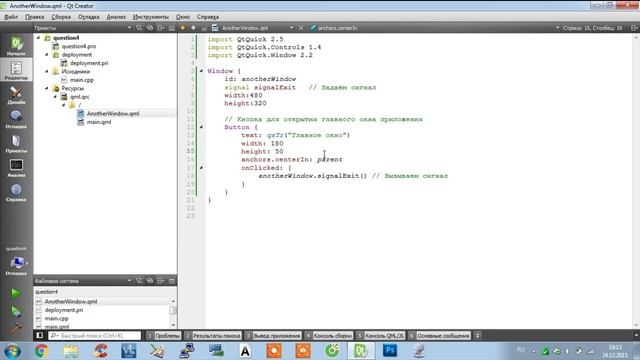
Task: Fold the onClicked block at line 17
Action: pyautogui.click(x=201, y=168)
